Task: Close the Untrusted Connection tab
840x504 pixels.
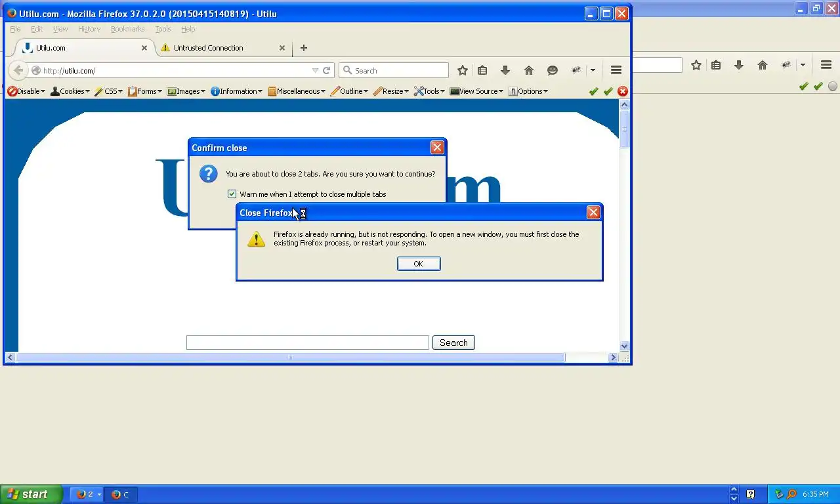Action: 282,48
